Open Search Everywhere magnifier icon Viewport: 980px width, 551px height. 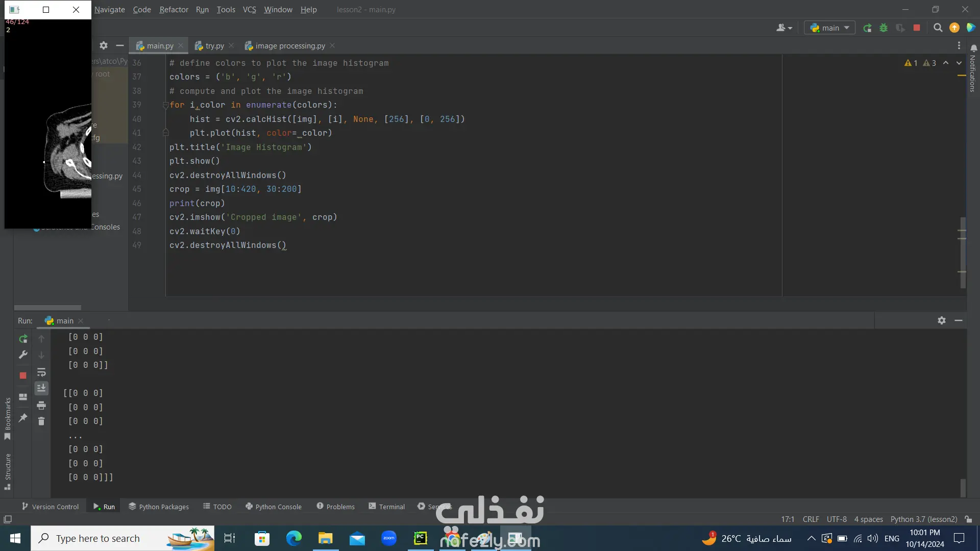click(938, 28)
